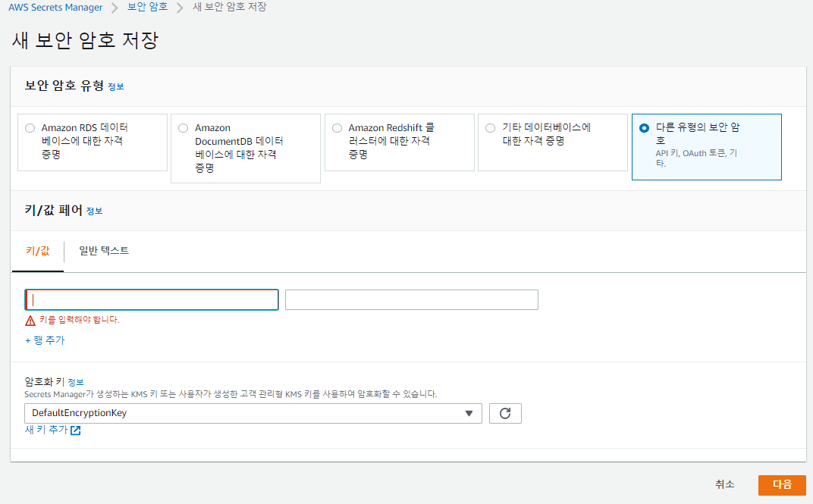813x504 pixels.
Task: Click the refresh encryption keys icon button
Action: click(505, 413)
